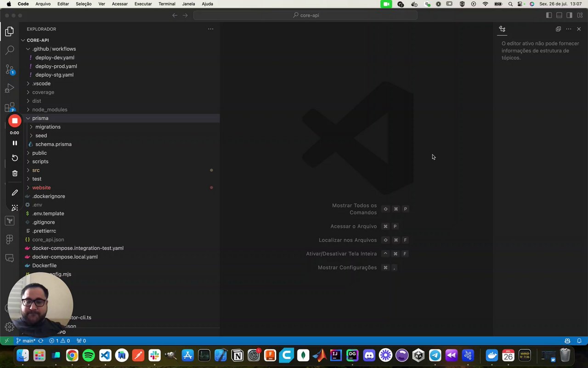
Task: Open docker-compose.integration-test.yaml file
Action: pyautogui.click(x=119, y=248)
